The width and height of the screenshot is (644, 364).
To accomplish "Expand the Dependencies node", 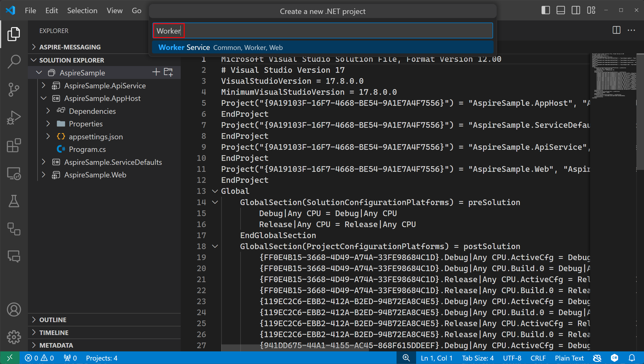I will (48, 111).
